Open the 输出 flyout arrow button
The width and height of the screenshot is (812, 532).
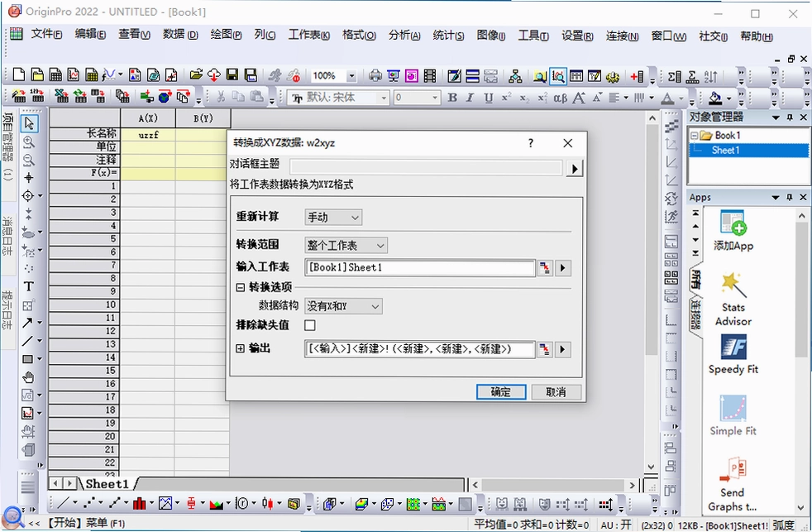coord(563,349)
